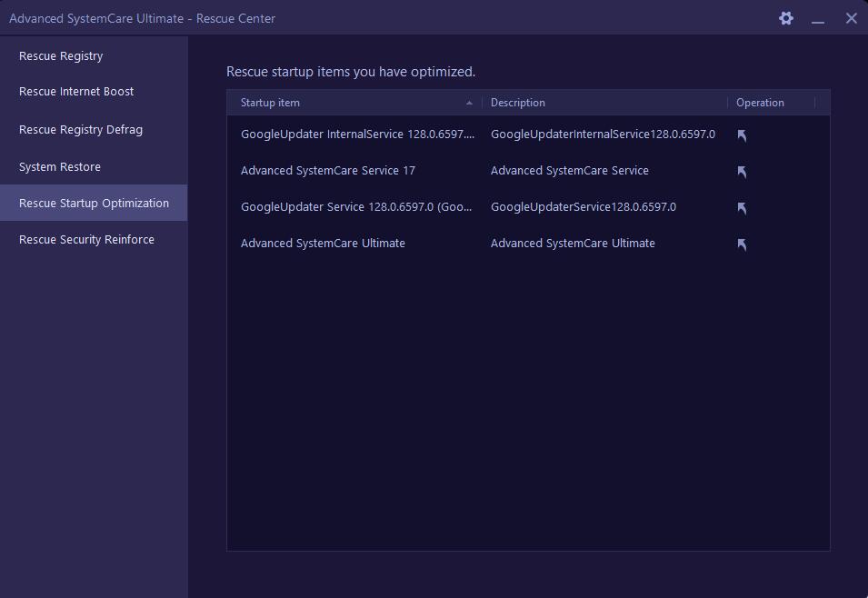Restore Advanced SystemCare Ultimate startup item
The image size is (868, 598).
tap(742, 244)
